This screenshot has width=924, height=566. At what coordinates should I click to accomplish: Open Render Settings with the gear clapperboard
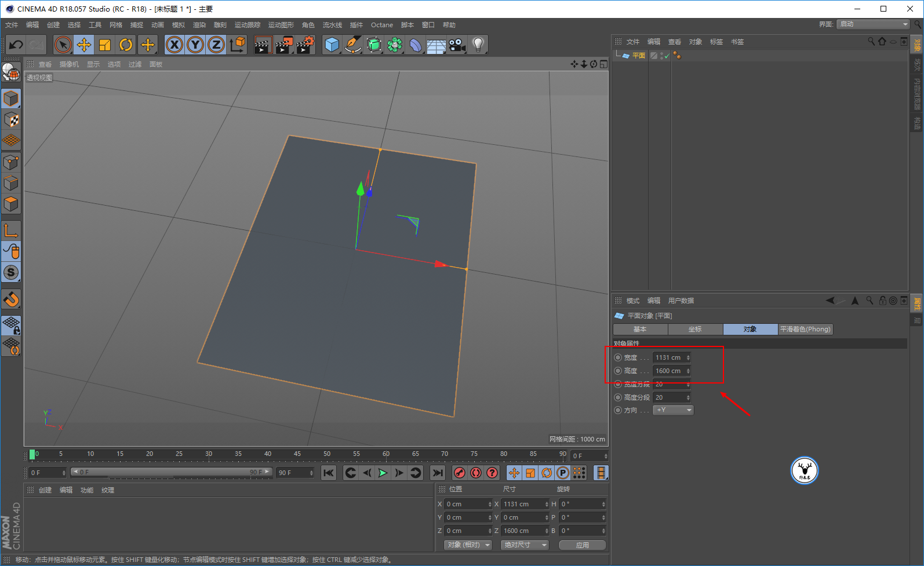pyautogui.click(x=305, y=45)
